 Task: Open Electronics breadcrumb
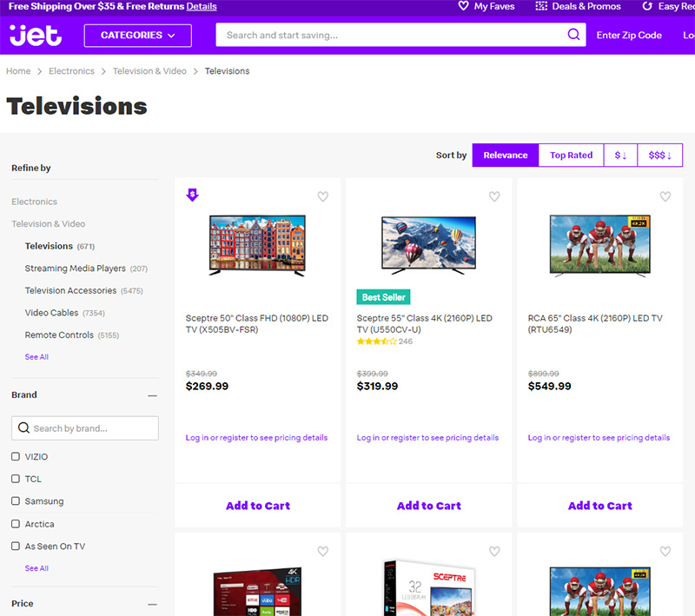coord(71,71)
